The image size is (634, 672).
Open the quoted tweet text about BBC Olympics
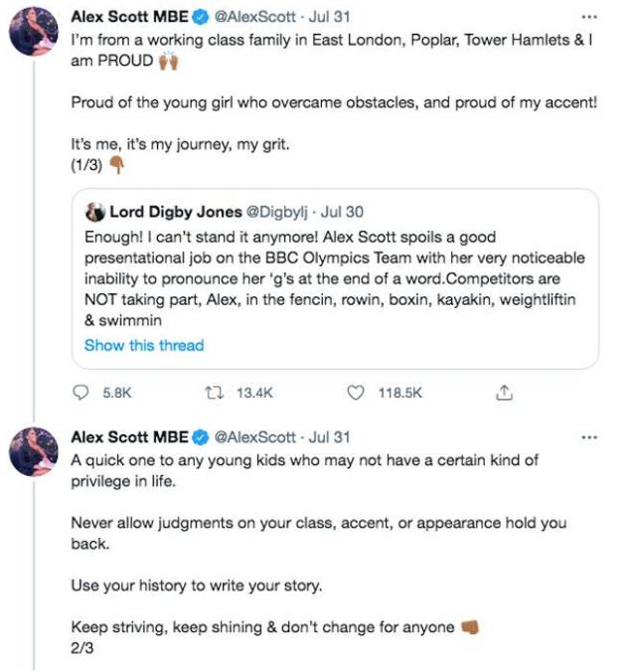(335, 278)
